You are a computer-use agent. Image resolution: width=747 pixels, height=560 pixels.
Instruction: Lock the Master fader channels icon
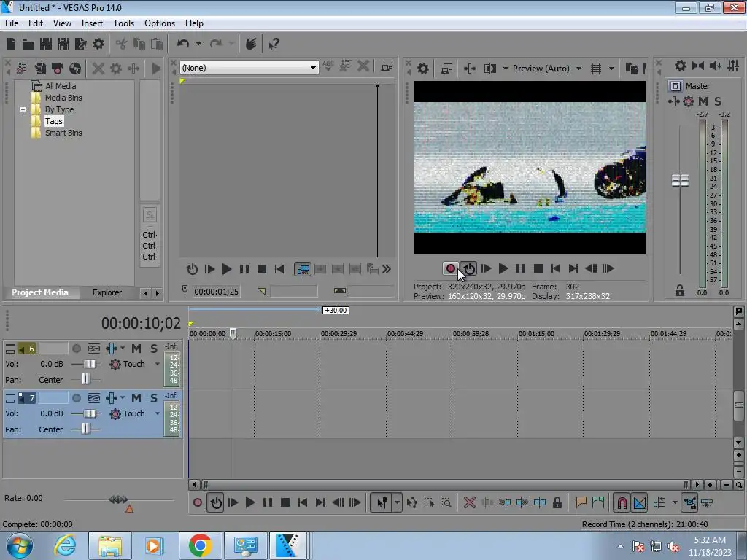[679, 290]
